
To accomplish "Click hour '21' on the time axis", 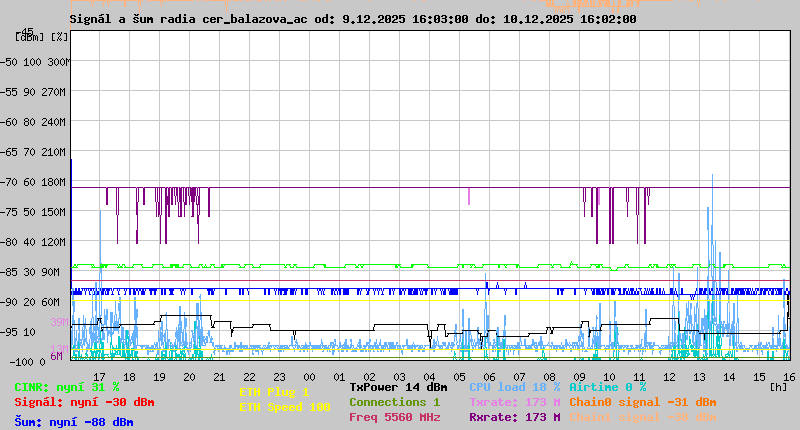I will click(x=219, y=377).
